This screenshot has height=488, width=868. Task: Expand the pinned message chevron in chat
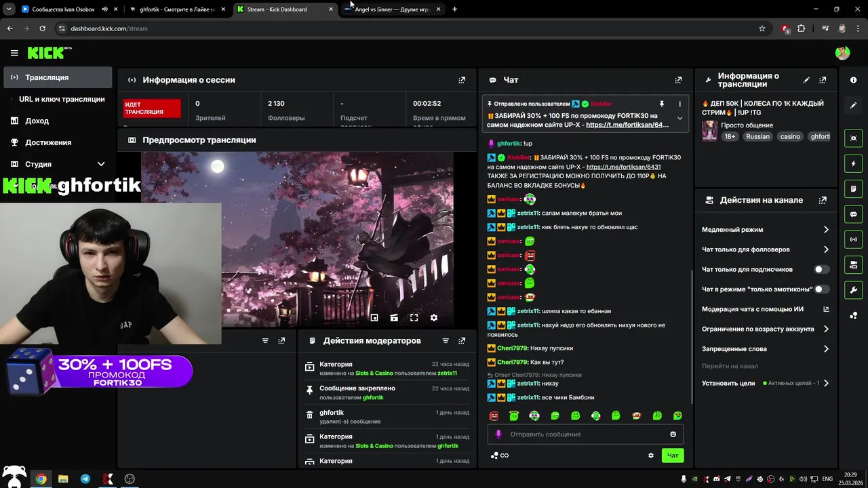click(x=679, y=119)
